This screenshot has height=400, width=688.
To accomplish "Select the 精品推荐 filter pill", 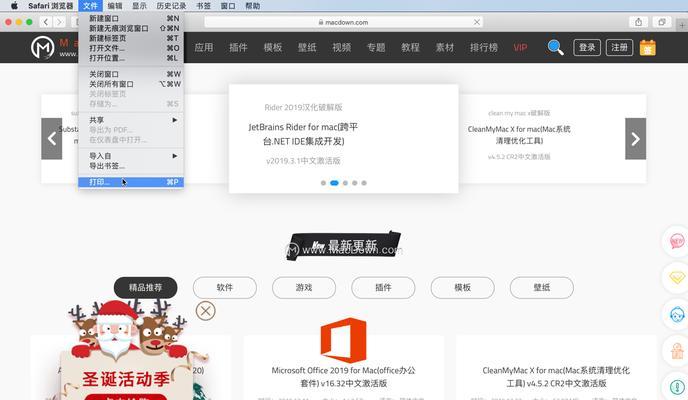I will pyautogui.click(x=146, y=288).
